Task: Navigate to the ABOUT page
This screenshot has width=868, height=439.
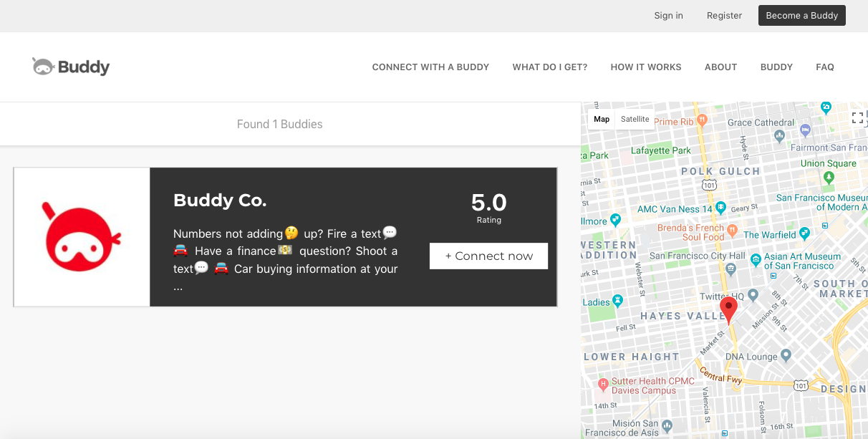Action: 720,67
